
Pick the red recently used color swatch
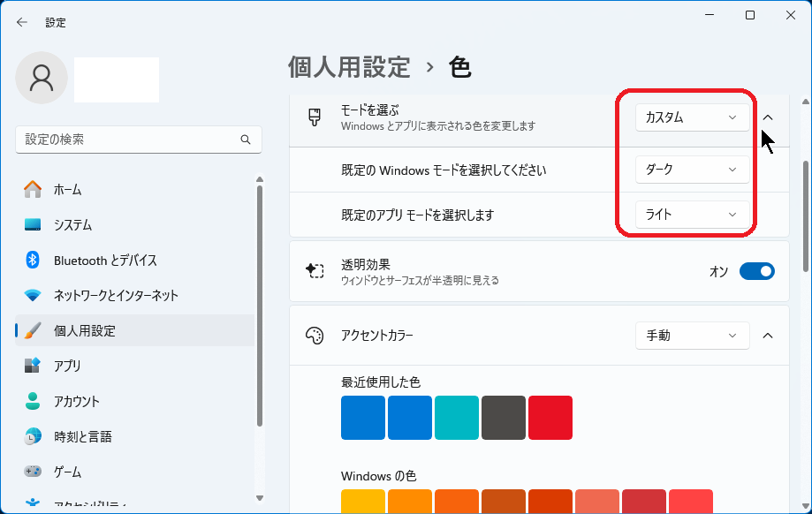point(550,418)
